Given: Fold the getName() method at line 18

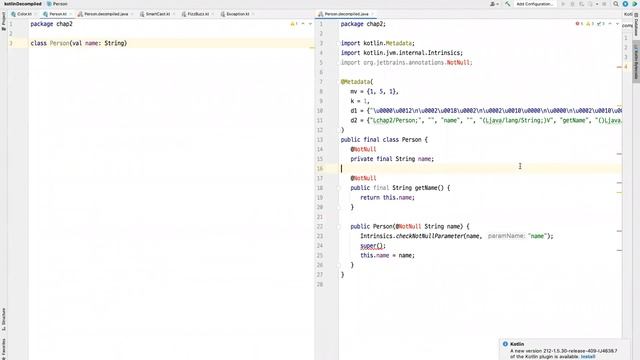Looking at the screenshot, I should pyautogui.click(x=338, y=188).
